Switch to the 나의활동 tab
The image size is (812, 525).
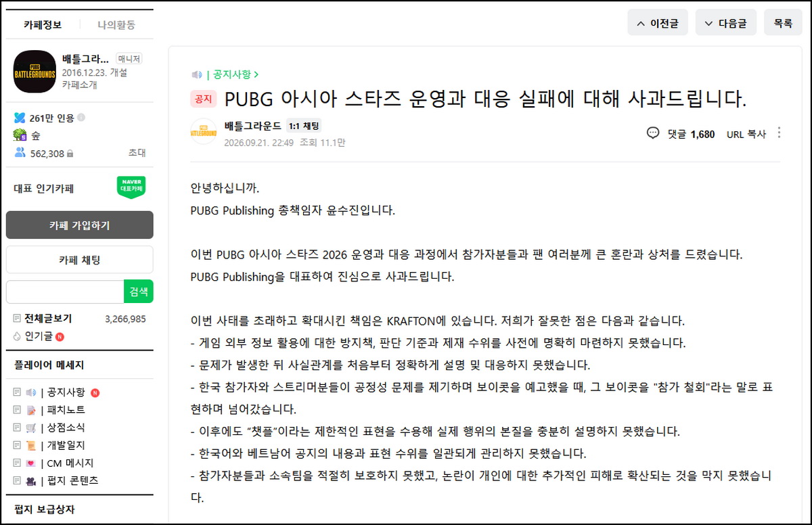116,25
